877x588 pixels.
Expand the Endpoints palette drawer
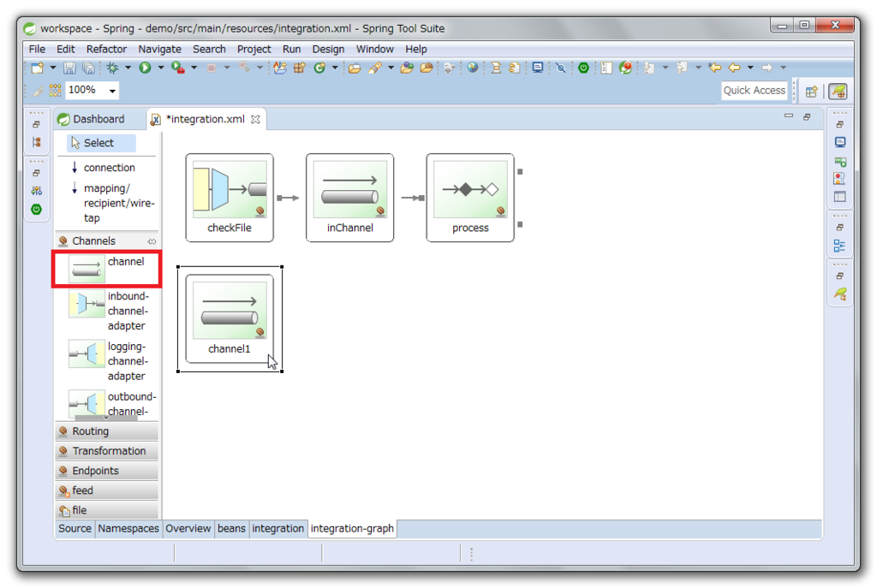(x=106, y=471)
